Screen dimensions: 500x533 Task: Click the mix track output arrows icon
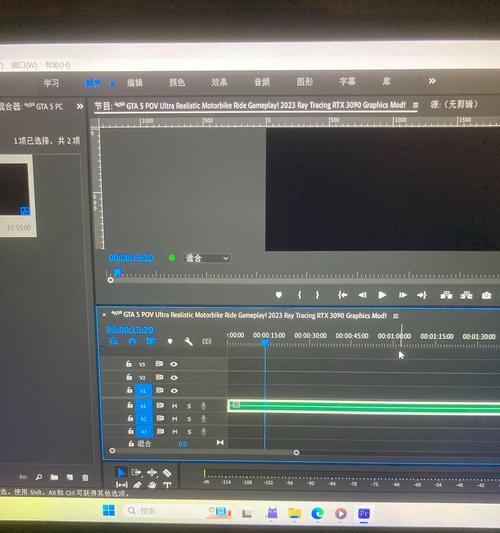coord(220,443)
